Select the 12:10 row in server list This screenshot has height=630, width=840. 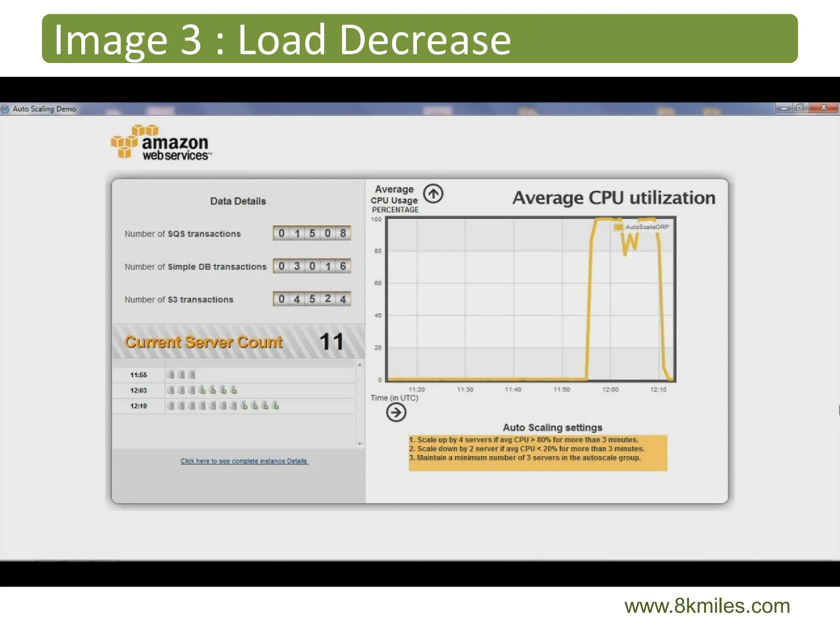233,406
